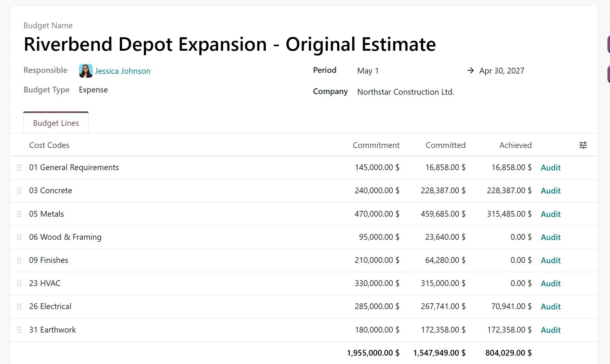
Task: Click drag handle of 03 Concrete row
Action: (19, 191)
